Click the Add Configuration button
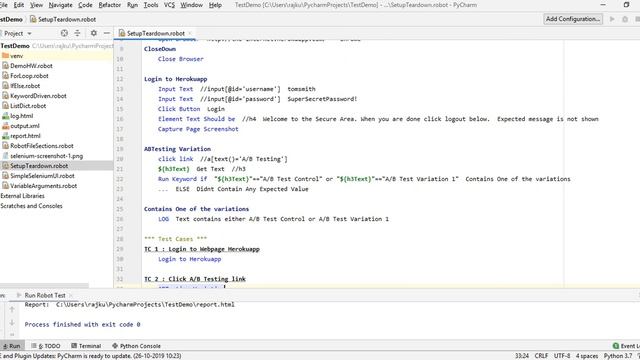This screenshot has width=640, height=360. [573, 19]
